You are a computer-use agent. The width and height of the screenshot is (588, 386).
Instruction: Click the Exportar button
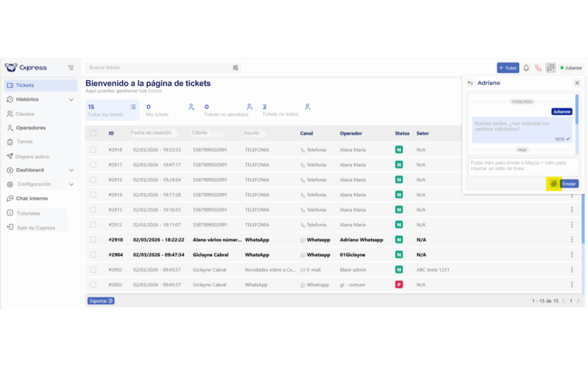click(x=101, y=301)
